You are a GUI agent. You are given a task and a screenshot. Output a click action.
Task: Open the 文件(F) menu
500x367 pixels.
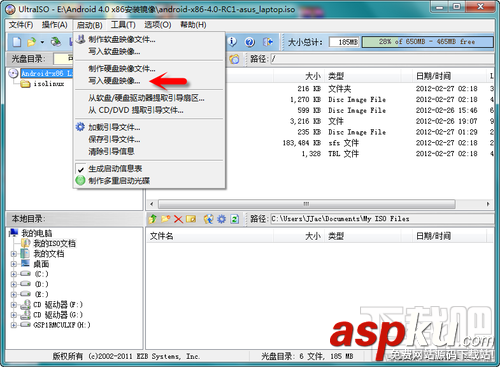click(x=21, y=25)
